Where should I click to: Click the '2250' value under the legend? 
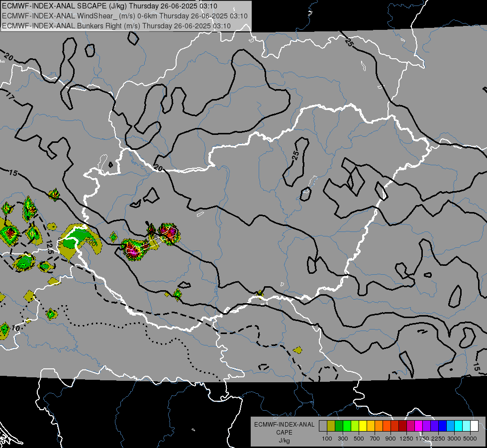[x=438, y=439]
